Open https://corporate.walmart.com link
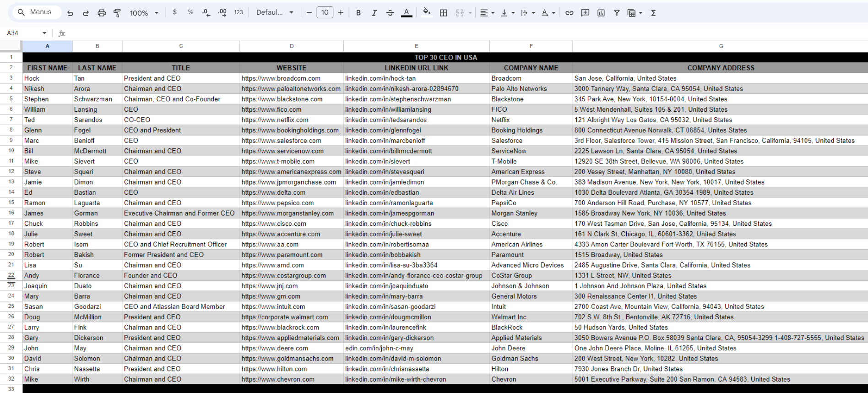Screen dimensions: 868x393 click(285, 317)
